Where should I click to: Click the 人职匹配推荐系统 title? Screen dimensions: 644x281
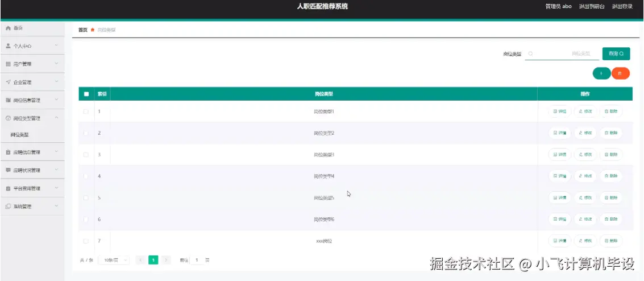tap(322, 7)
